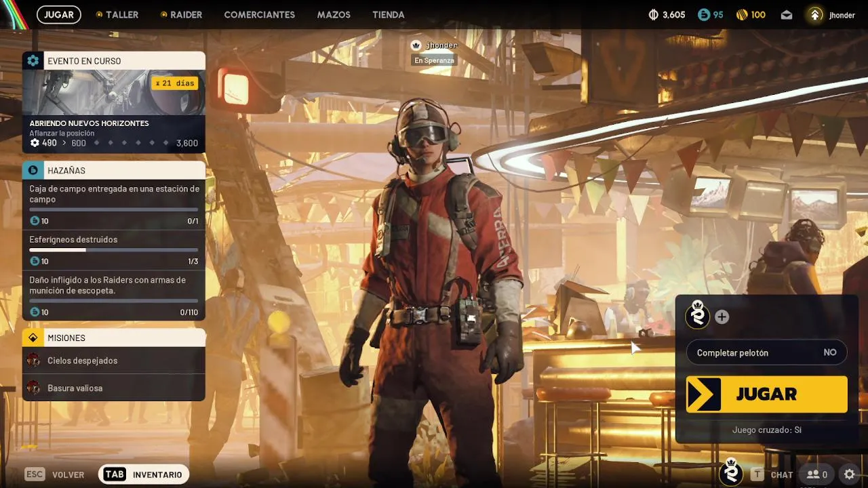Click ABRIENDO NUEVOS HORIZONTES event title
The image size is (868, 488).
(89, 123)
